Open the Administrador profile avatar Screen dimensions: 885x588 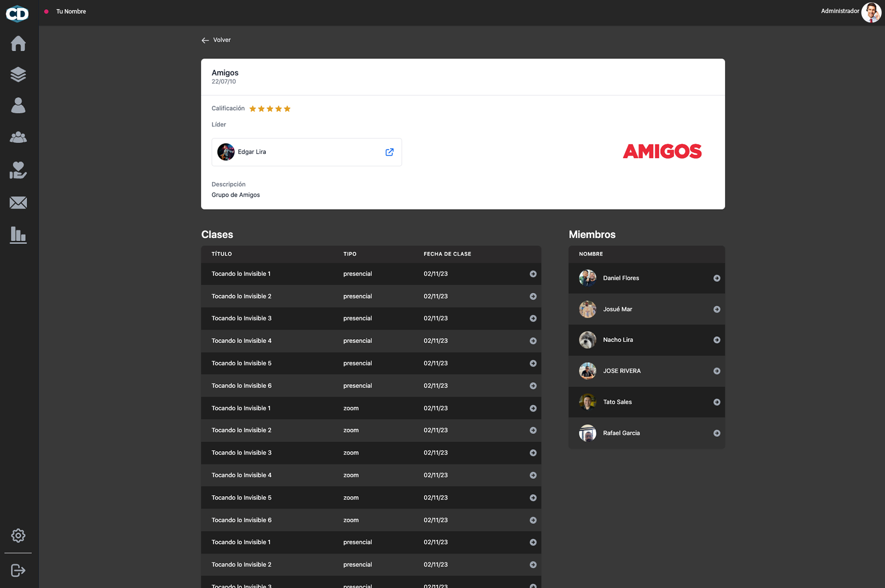click(871, 12)
